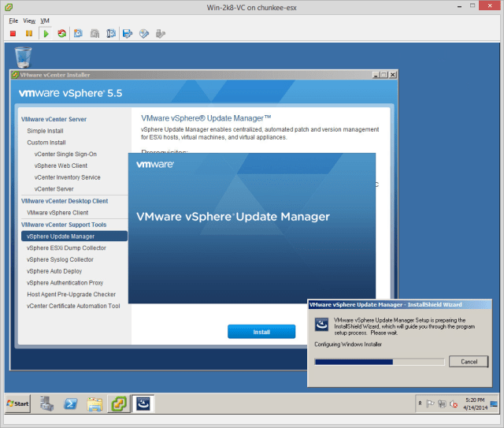The image size is (504, 428).
Task: Click the muted volume tray icon
Action: [454, 404]
